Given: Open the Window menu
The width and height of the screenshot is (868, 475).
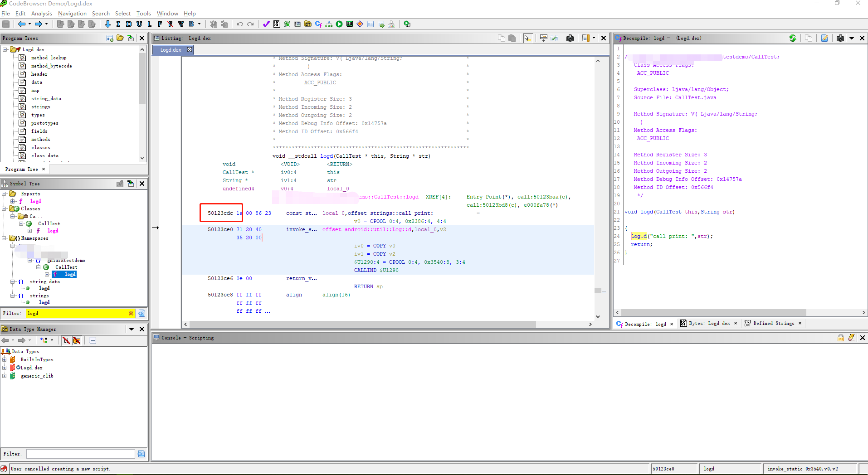Looking at the screenshot, I should [x=167, y=14].
